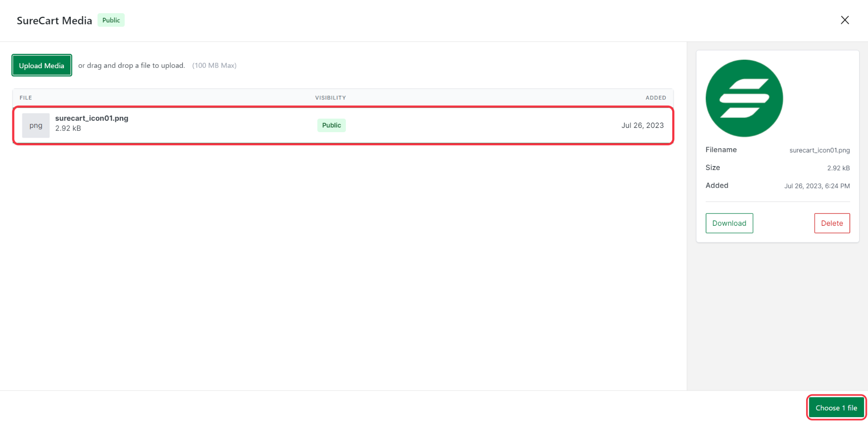Delete the selected media file

click(832, 223)
